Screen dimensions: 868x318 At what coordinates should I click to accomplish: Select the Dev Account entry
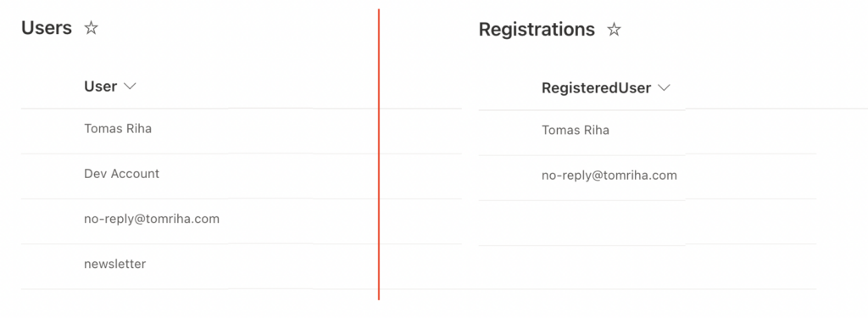[x=122, y=174]
